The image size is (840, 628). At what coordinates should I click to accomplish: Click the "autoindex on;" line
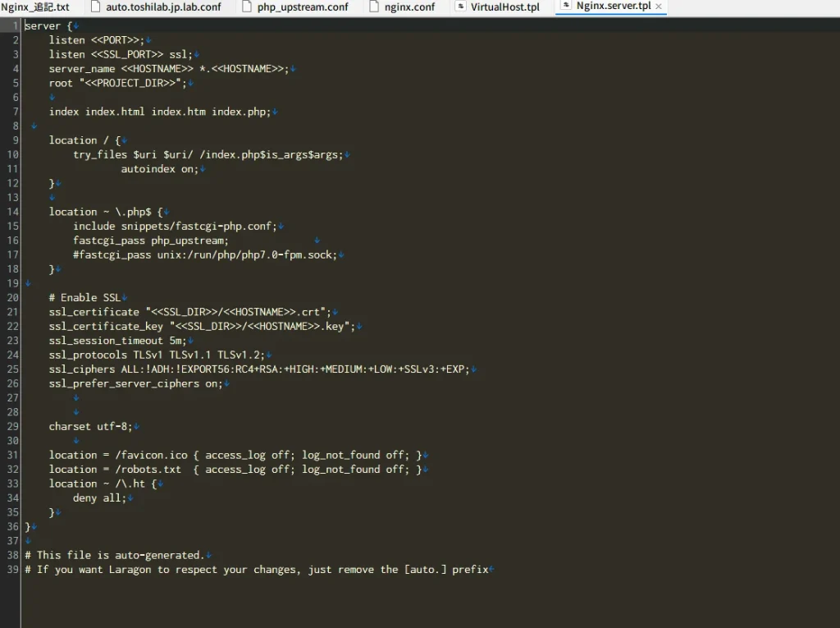coord(160,169)
